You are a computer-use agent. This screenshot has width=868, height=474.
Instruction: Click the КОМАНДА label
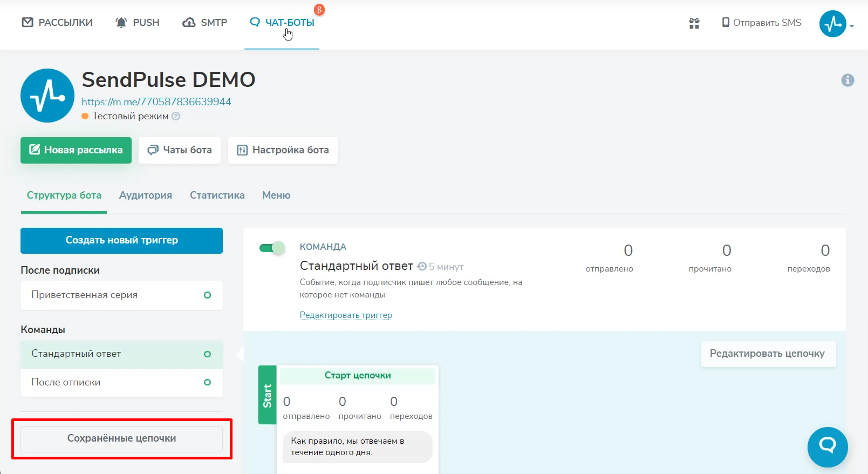coord(323,247)
